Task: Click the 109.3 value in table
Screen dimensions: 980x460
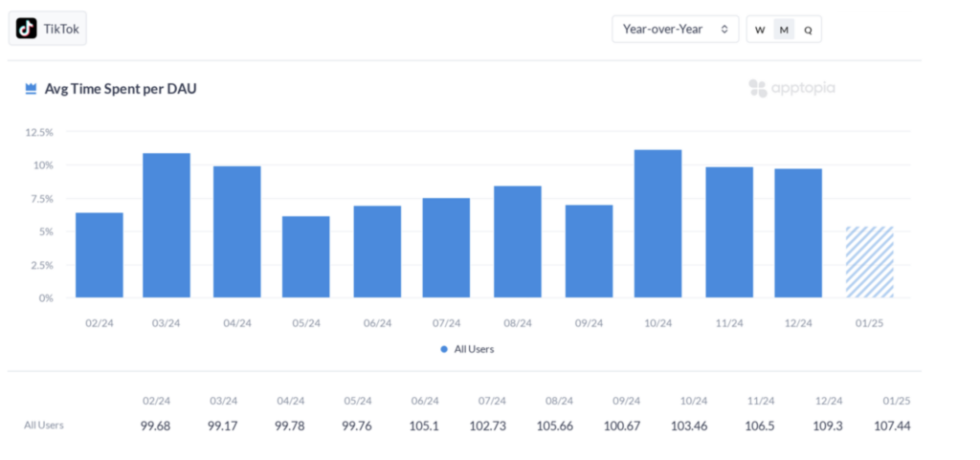Action: tap(828, 425)
